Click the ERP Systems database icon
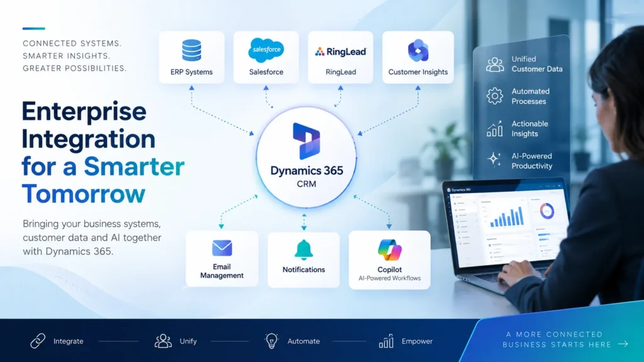The image size is (644, 362). tap(191, 50)
